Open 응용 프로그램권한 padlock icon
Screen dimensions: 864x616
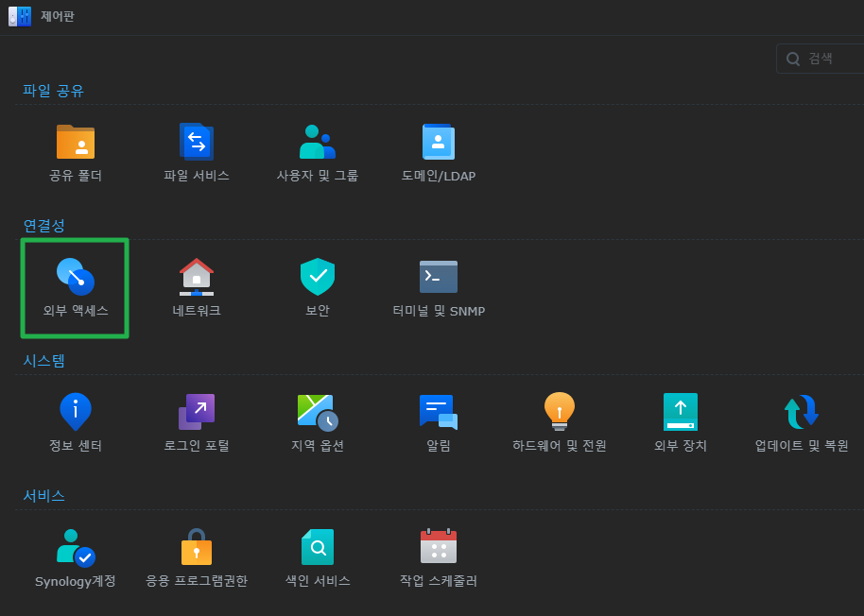197,548
